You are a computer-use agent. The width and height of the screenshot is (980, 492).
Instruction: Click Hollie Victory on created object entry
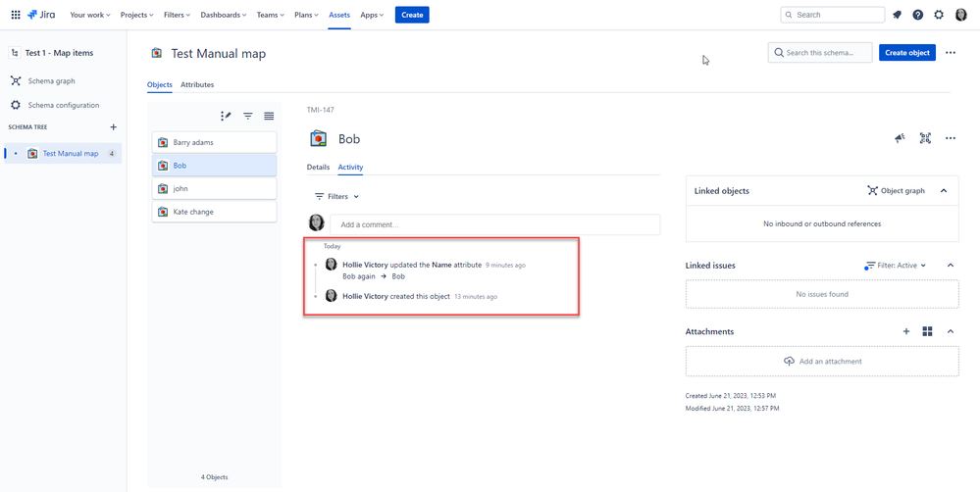click(x=365, y=297)
